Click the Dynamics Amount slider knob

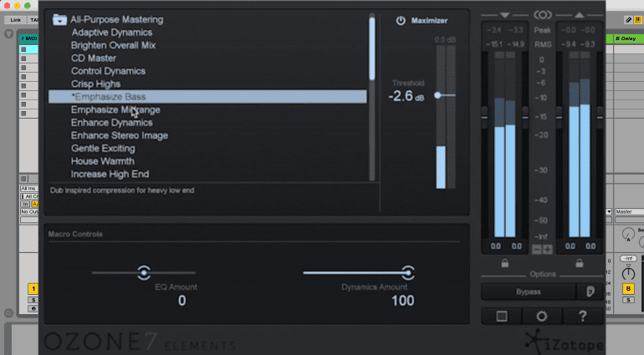408,272
